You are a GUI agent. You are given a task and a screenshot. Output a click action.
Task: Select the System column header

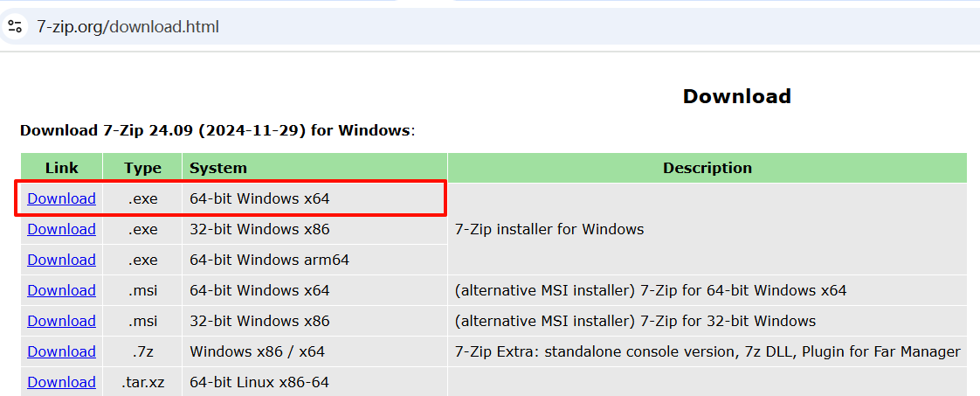(x=218, y=168)
